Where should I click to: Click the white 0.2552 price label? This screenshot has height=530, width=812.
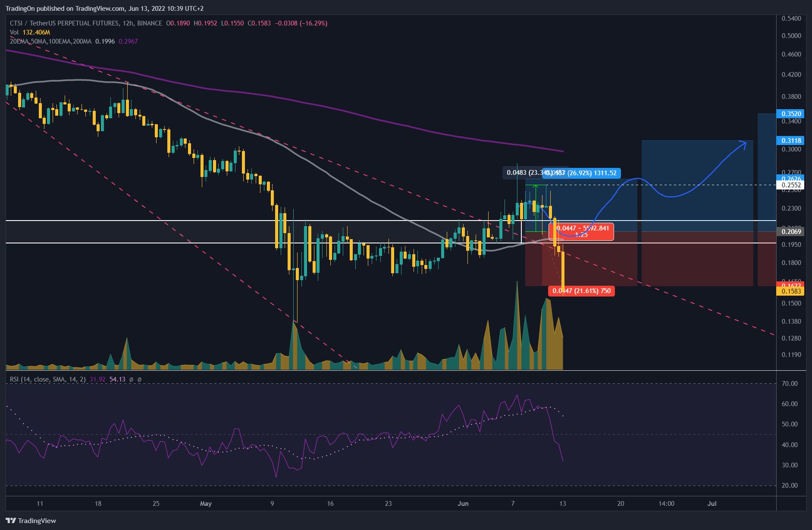(x=791, y=185)
